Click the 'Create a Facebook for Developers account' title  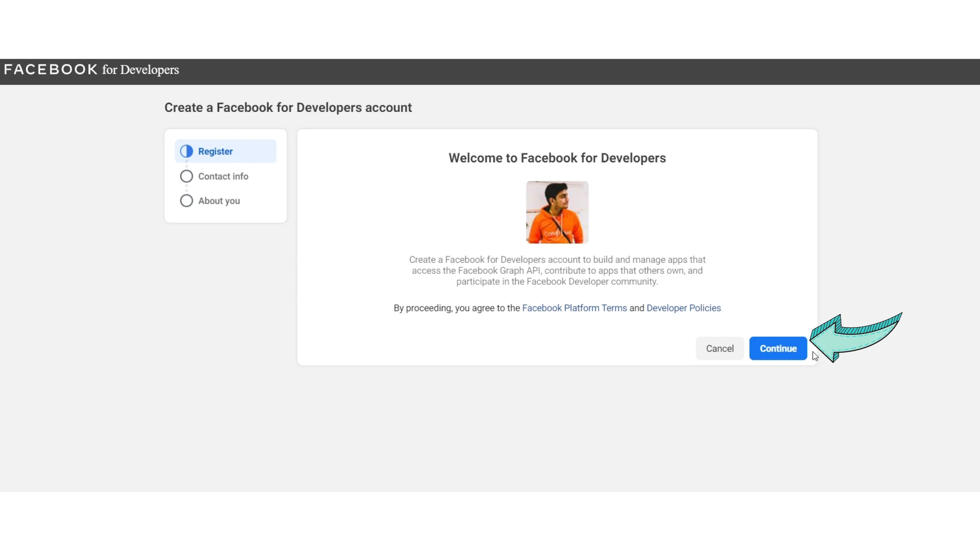coord(288,108)
